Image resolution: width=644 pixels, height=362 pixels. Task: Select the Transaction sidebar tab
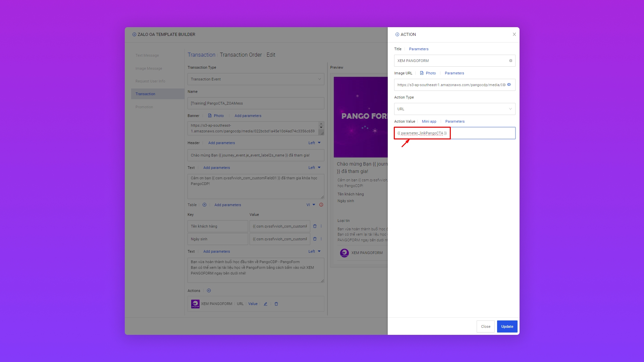145,94
